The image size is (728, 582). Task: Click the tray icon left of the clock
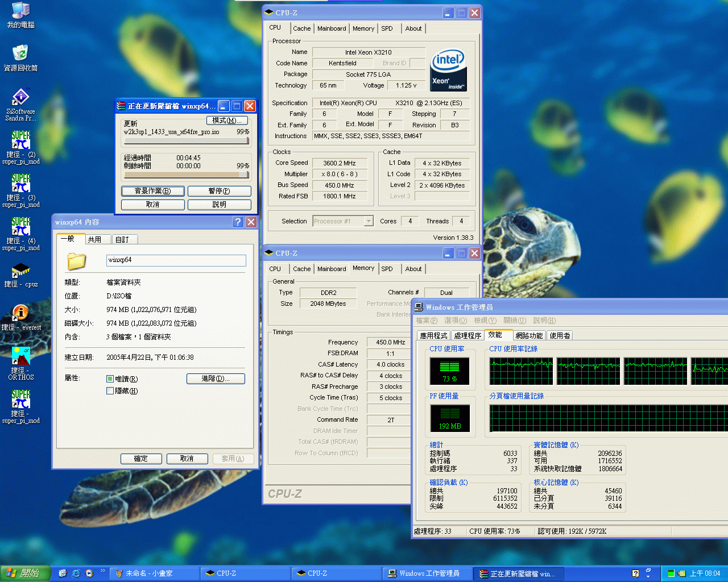point(681,573)
